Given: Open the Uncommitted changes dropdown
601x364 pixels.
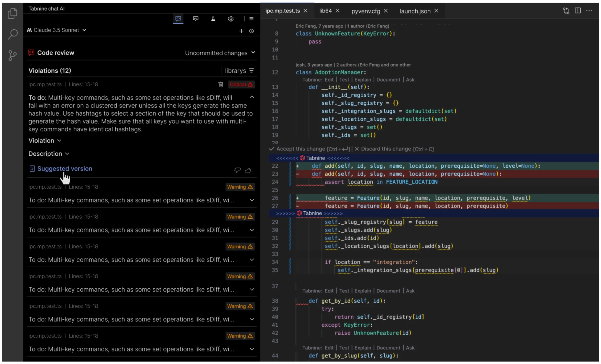Looking at the screenshot, I should pos(220,53).
